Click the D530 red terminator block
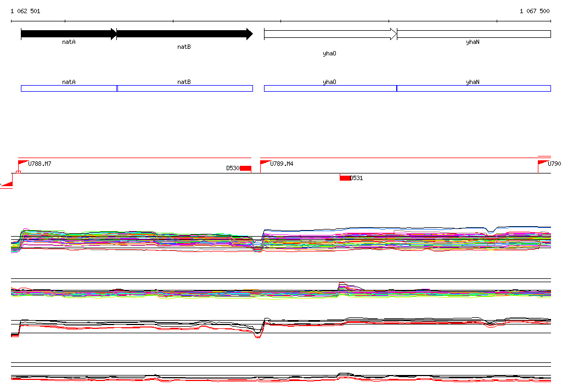Image resolution: width=562 pixels, height=392 pixels. coord(245,168)
